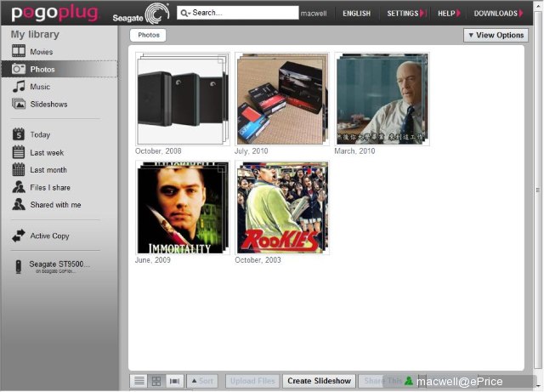Click the Upload Files button
Viewport: 544px width, 392px height.
coord(252,381)
